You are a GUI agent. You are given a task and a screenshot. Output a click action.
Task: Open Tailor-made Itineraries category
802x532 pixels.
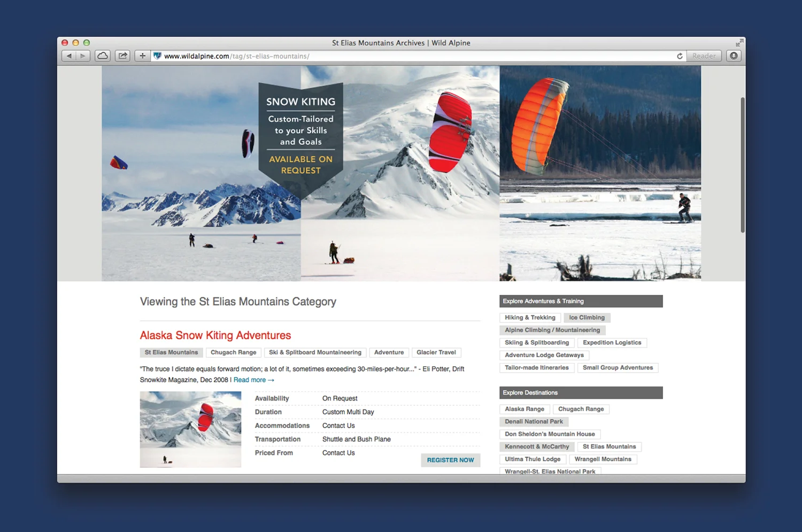click(x=537, y=368)
